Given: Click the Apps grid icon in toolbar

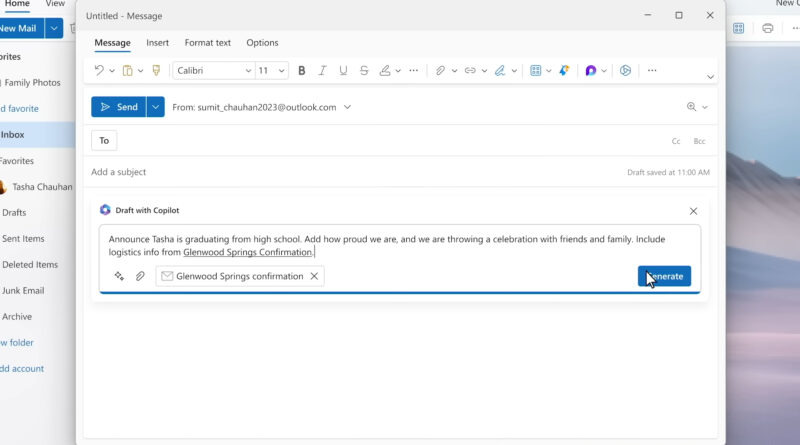Looking at the screenshot, I should pos(535,70).
